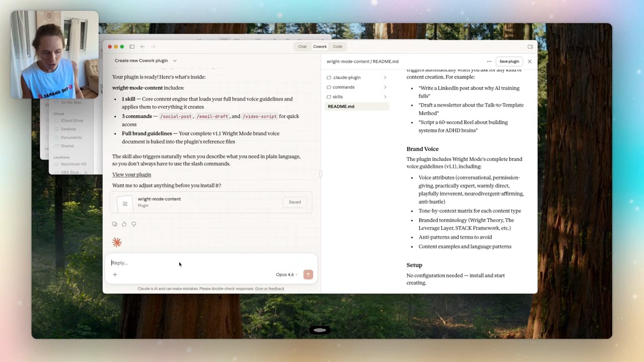This screenshot has width=644, height=362.
Task: Expand the .claude-plugin folder chevron
Action: point(385,77)
